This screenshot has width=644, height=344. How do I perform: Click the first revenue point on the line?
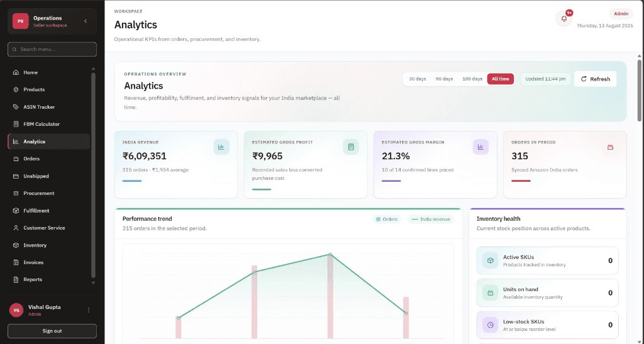click(178, 318)
